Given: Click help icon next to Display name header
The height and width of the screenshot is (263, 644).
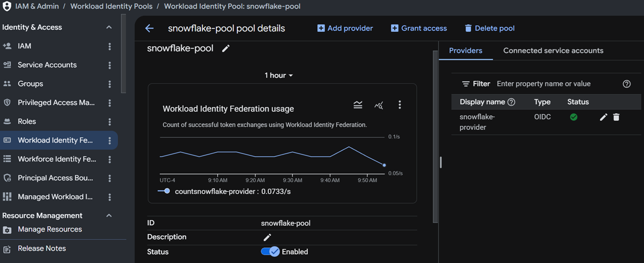Looking at the screenshot, I should [512, 102].
